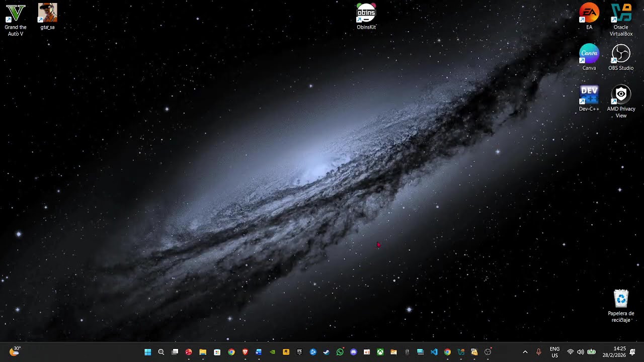This screenshot has width=644, height=362.
Task: Open the volume control in the tray
Action: [x=581, y=352]
